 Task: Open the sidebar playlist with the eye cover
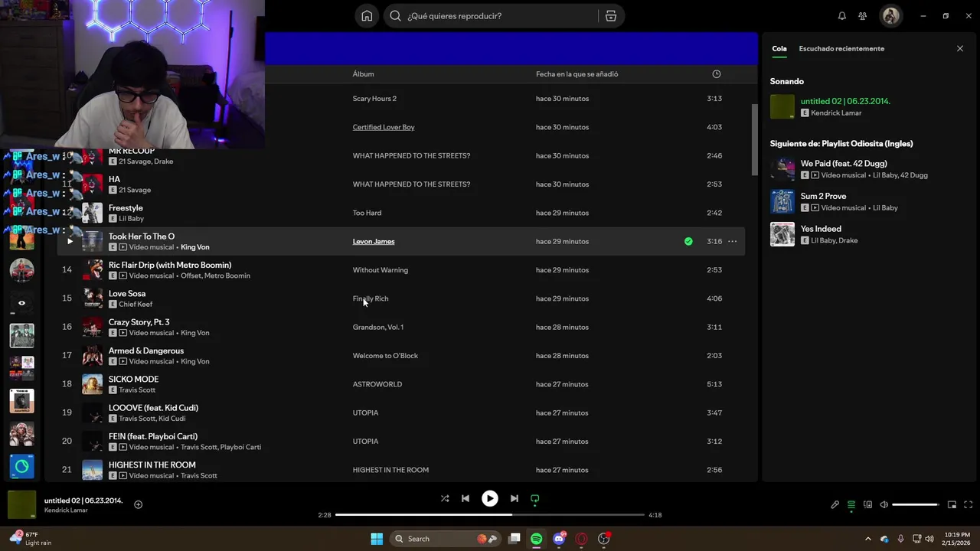(x=21, y=303)
